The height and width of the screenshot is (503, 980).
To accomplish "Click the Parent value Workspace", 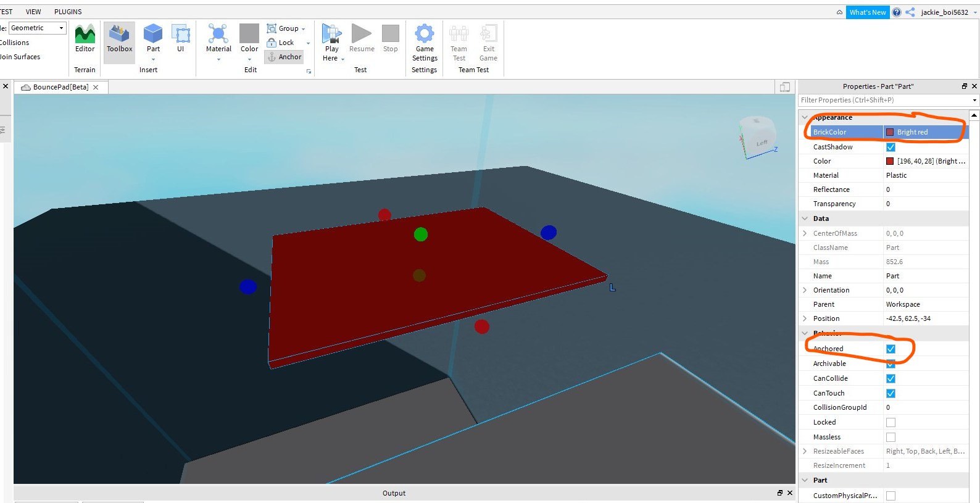I will 903,304.
